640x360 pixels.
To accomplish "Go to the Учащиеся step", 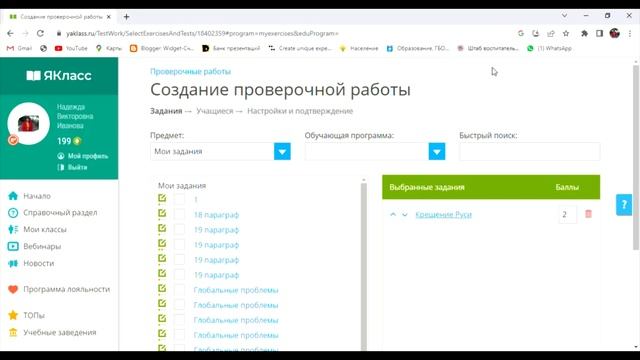I will pyautogui.click(x=215, y=111).
